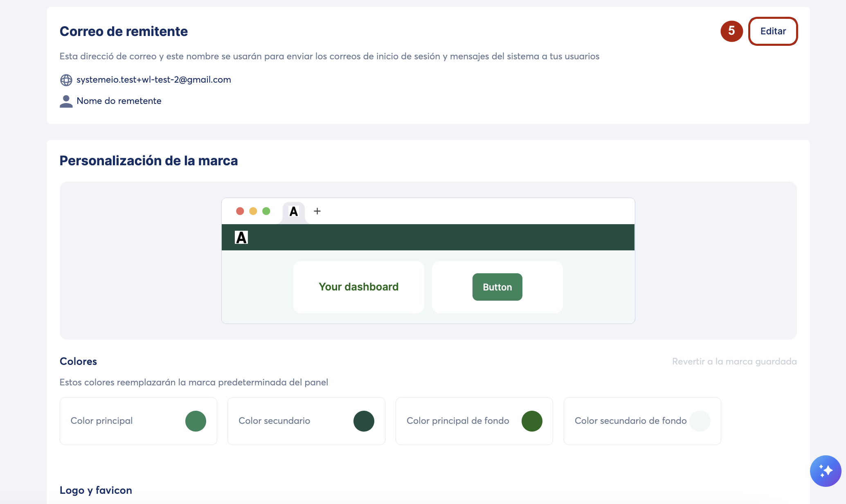846x504 pixels.
Task: Click the favicon A in the preview tab
Action: 293,211
